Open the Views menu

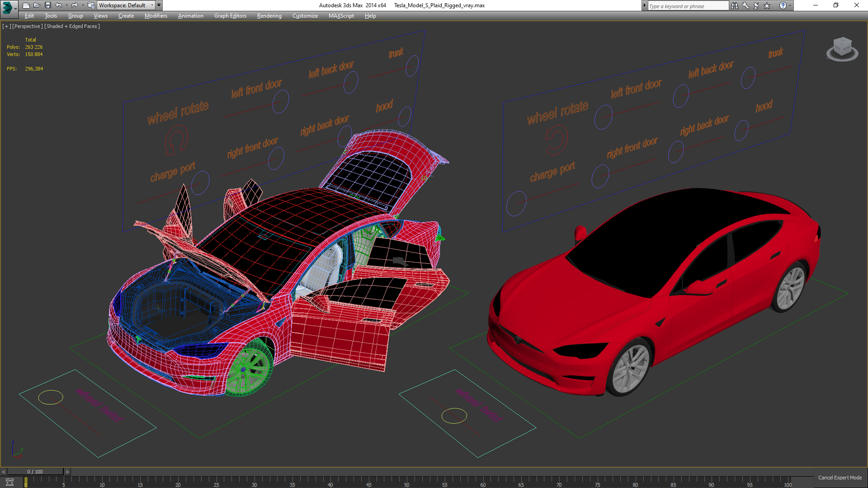point(101,16)
